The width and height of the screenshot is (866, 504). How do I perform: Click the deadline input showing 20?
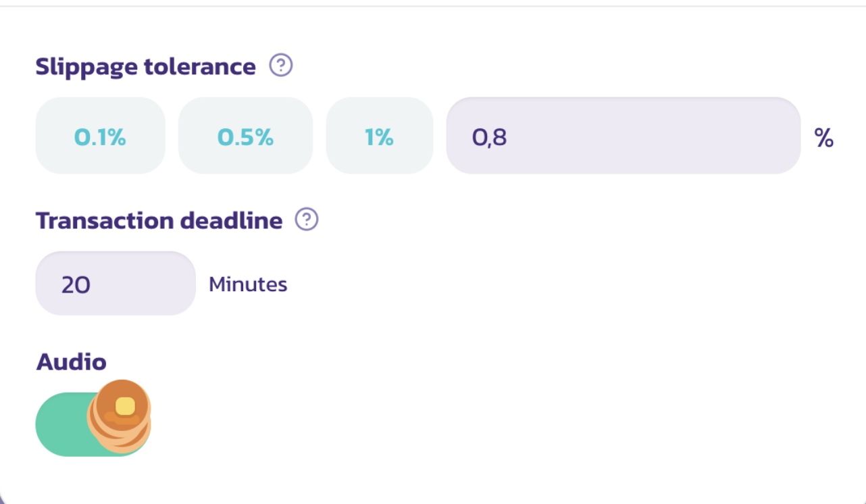point(116,284)
